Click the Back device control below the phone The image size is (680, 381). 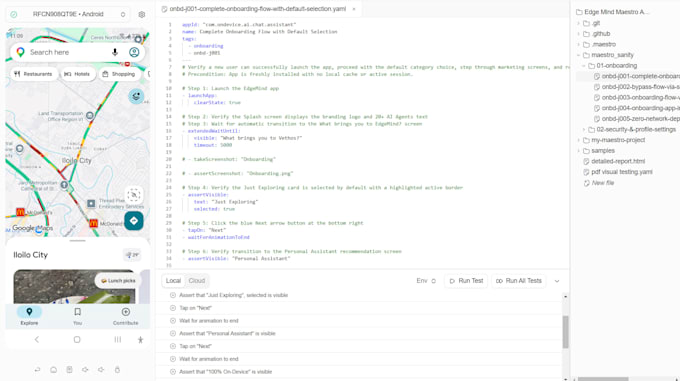point(37,370)
